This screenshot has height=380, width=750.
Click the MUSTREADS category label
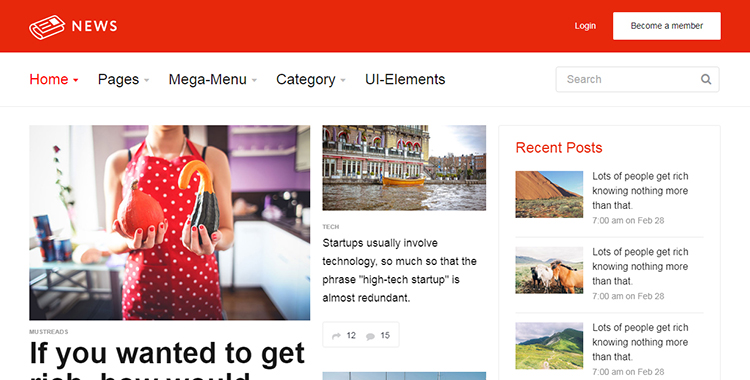coord(49,332)
